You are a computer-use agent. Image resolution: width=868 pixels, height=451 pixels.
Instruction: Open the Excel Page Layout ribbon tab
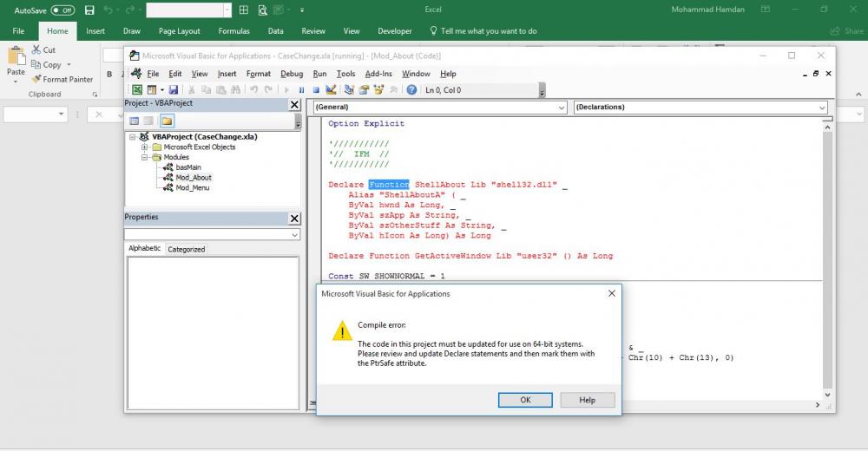point(180,31)
